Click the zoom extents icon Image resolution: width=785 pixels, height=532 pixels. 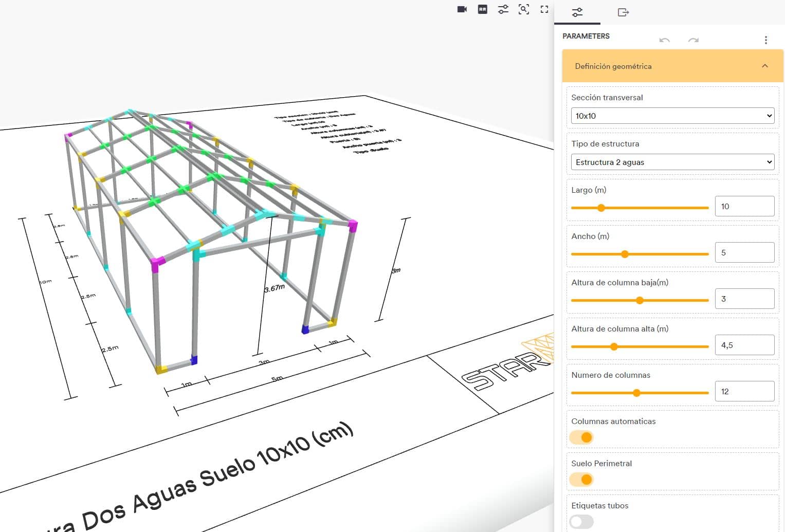523,9
